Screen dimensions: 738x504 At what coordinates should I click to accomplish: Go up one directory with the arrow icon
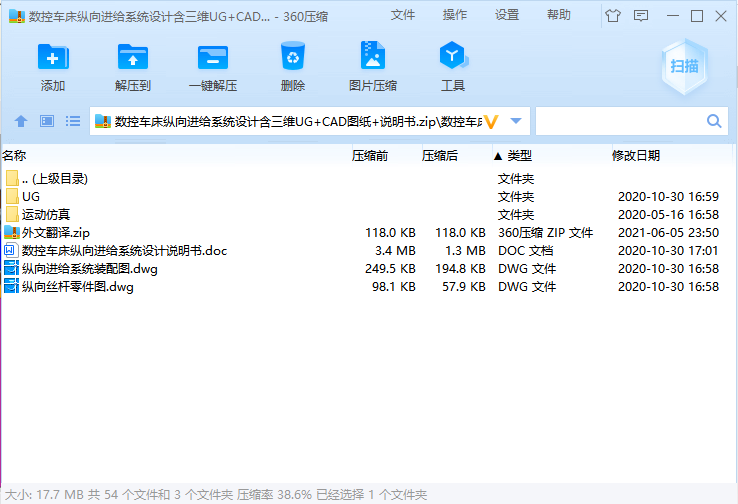tap(21, 121)
